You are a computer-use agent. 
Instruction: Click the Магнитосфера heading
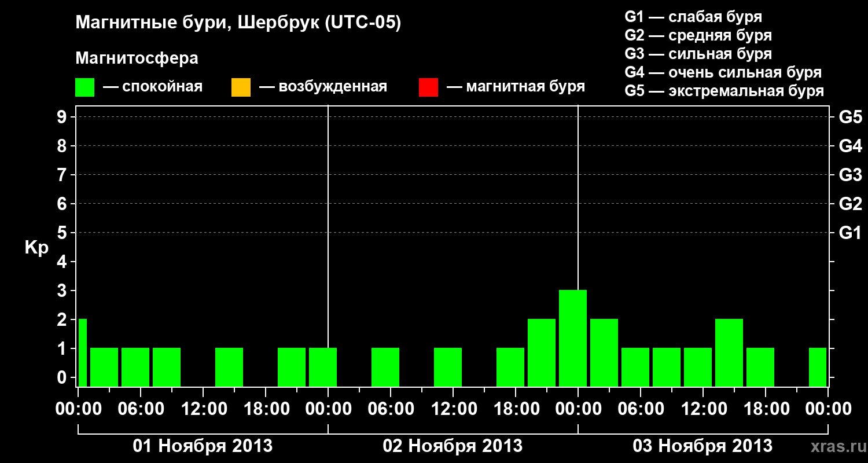tap(137, 58)
